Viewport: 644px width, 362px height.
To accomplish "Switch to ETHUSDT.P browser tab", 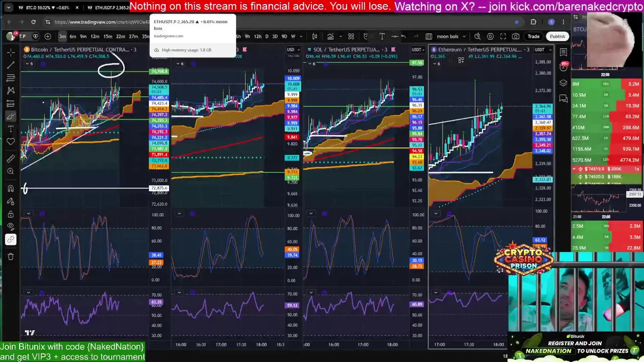I will tap(110, 8).
